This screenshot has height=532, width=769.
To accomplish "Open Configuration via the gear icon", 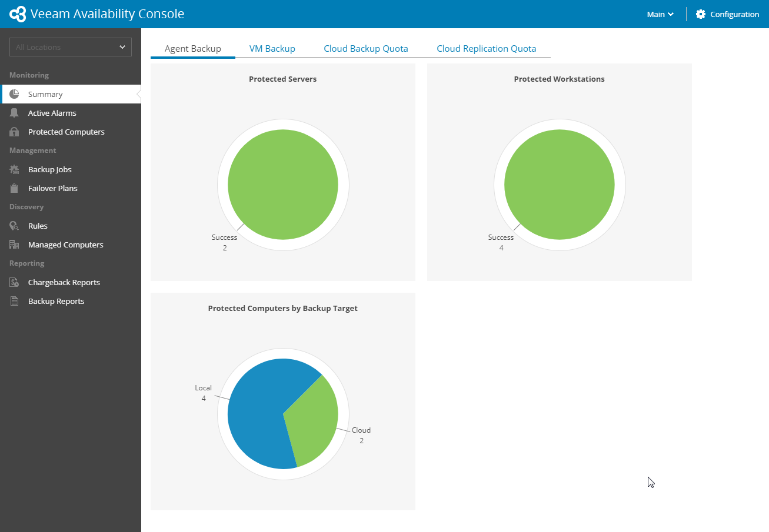I will 700,14.
